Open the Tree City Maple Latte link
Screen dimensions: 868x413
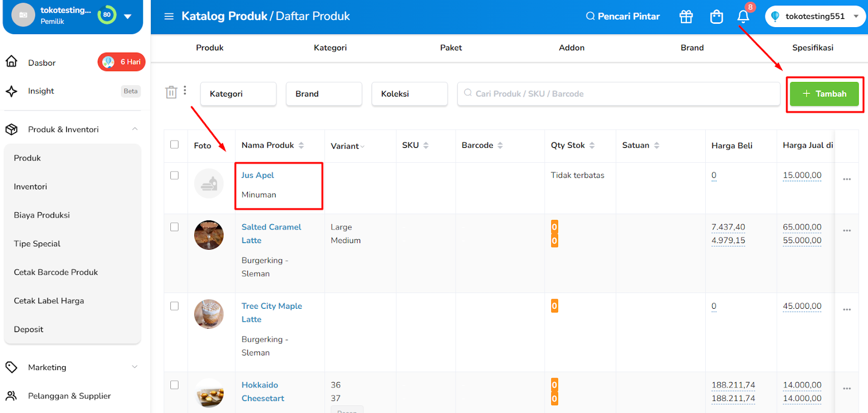pos(272,313)
